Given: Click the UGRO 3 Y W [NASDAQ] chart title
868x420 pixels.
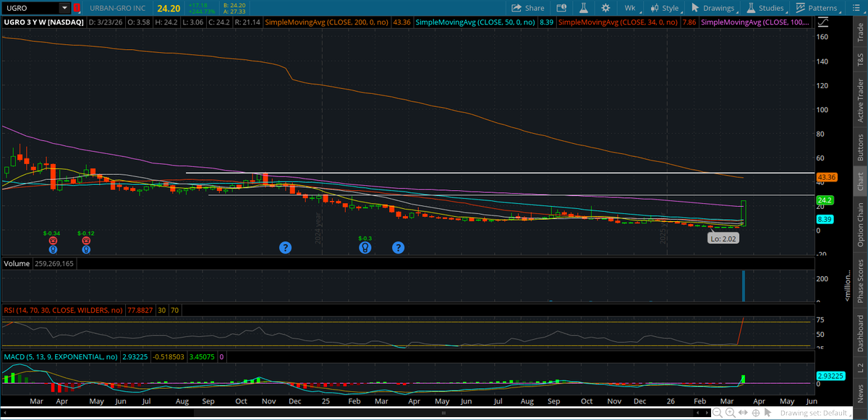Looking at the screenshot, I should click(44, 22).
